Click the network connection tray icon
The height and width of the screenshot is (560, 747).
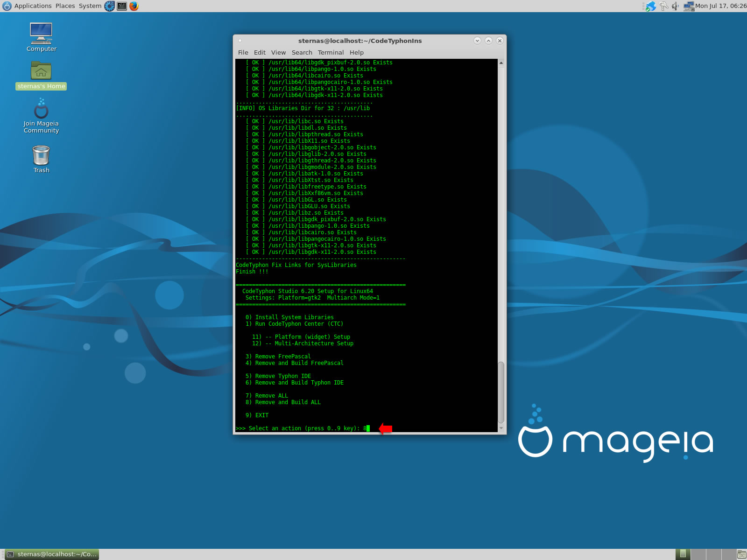pyautogui.click(x=689, y=6)
